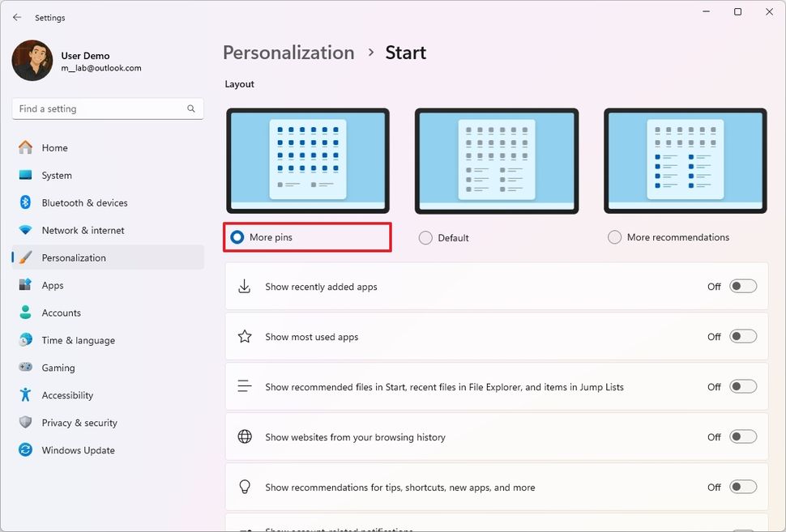Image resolution: width=786 pixels, height=532 pixels.
Task: Toggle Show websites from your browsing history
Action: point(742,437)
